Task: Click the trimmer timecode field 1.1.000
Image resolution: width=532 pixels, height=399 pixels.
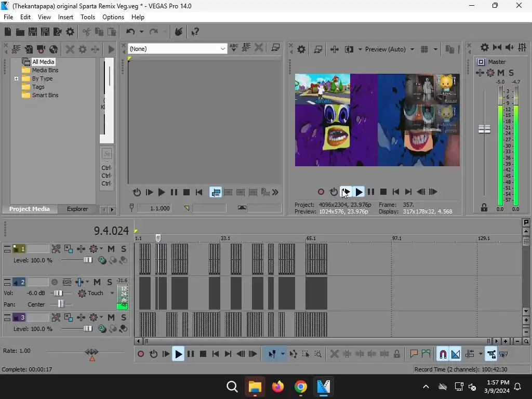Action: (154, 208)
